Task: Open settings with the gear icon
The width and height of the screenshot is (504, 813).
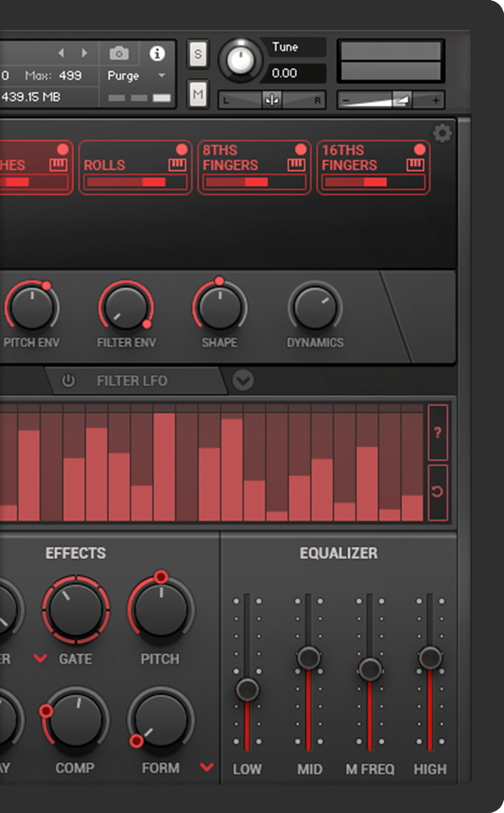Action: [x=442, y=133]
